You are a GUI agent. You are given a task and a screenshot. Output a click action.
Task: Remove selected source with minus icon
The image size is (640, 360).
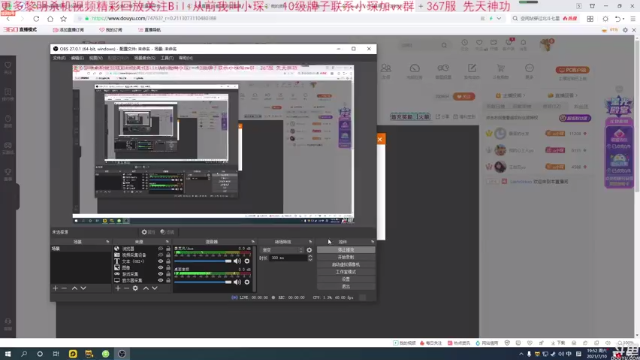pos(127,288)
